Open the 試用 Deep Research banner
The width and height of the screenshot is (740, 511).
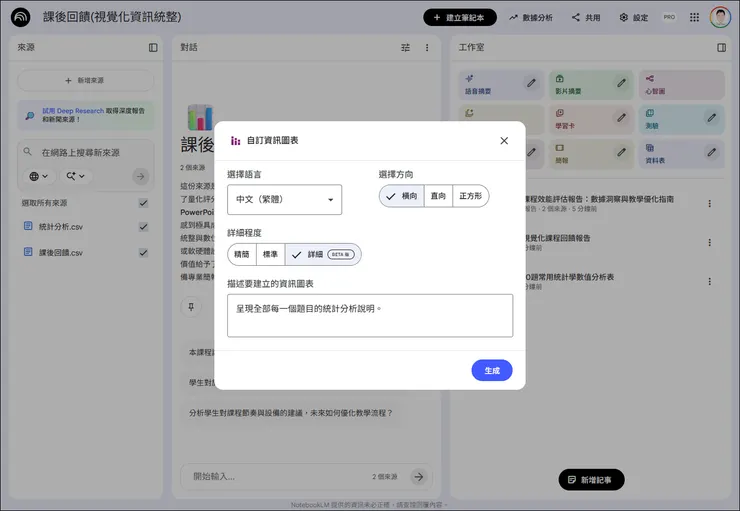[x=85, y=115]
